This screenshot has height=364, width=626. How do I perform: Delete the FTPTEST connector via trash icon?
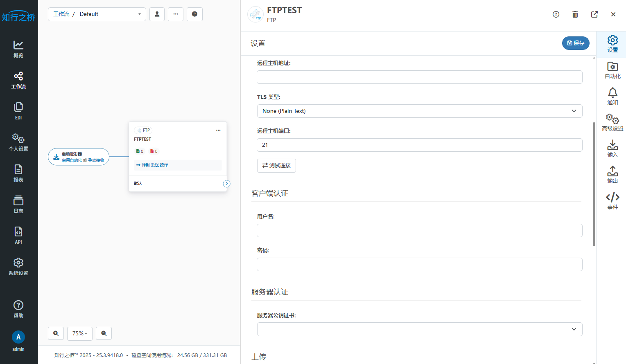pyautogui.click(x=575, y=14)
